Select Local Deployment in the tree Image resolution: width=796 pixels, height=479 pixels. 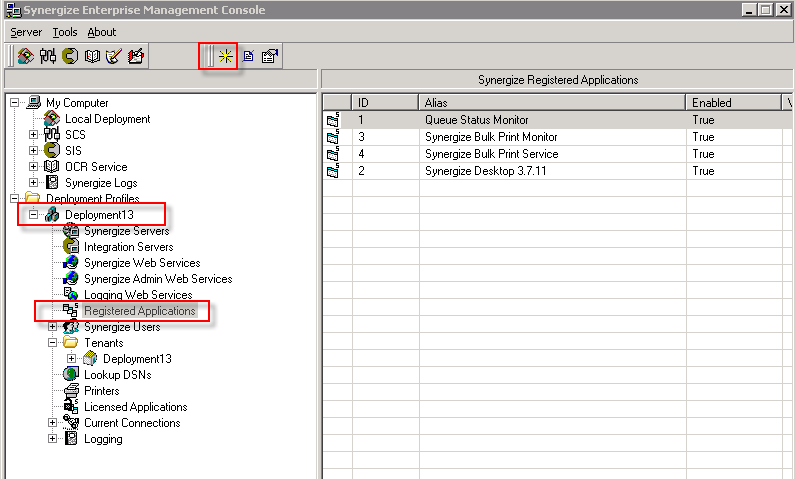(x=108, y=119)
